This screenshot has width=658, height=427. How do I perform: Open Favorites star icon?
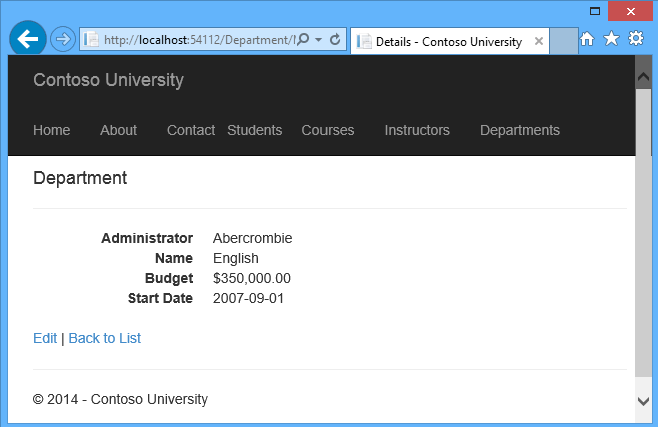pos(611,39)
